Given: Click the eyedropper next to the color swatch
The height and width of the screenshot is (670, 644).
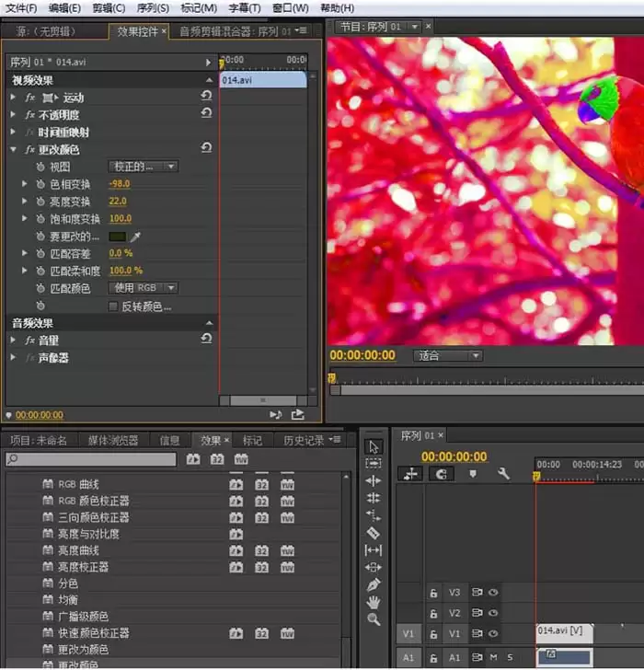Looking at the screenshot, I should (135, 237).
